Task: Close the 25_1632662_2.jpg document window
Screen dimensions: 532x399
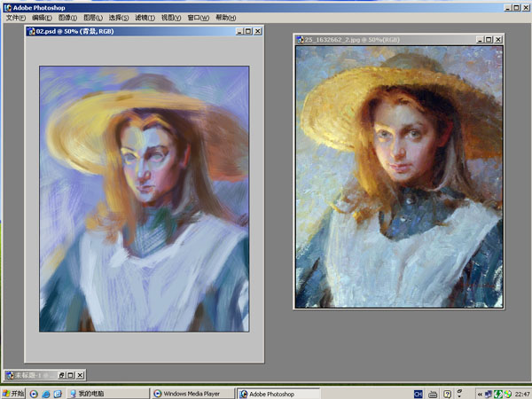Action: pyautogui.click(x=497, y=40)
